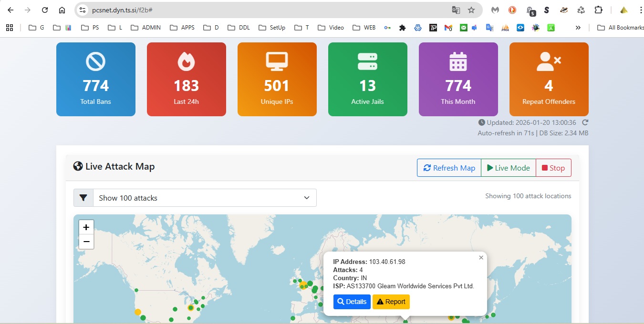This screenshot has width=644, height=324.
Task: Zoom out on the attack map
Action: 86,242
